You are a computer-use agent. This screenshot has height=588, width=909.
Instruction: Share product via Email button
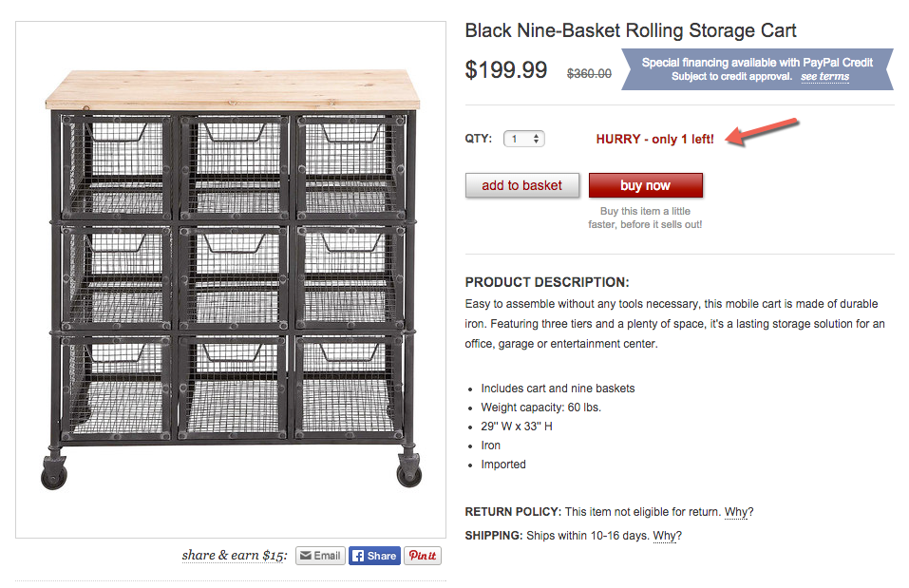[321, 556]
